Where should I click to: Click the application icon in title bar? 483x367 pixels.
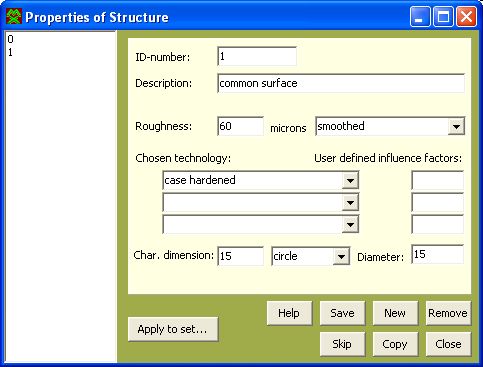coord(14,17)
